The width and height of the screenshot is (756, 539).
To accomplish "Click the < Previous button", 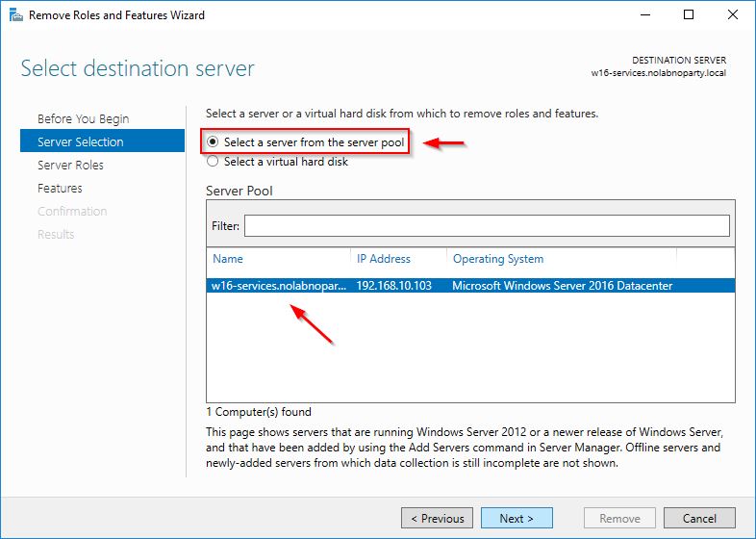I will click(x=437, y=518).
